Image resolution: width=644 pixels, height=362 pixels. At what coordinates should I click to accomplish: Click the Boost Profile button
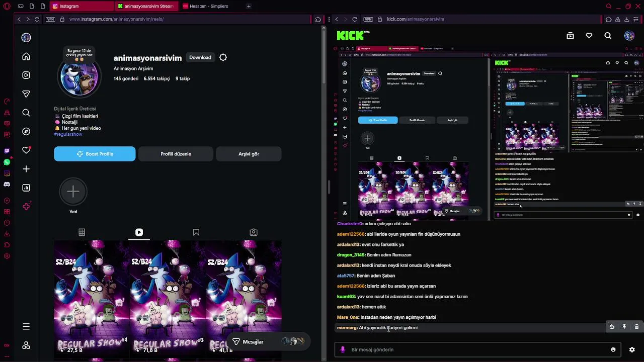point(95,154)
